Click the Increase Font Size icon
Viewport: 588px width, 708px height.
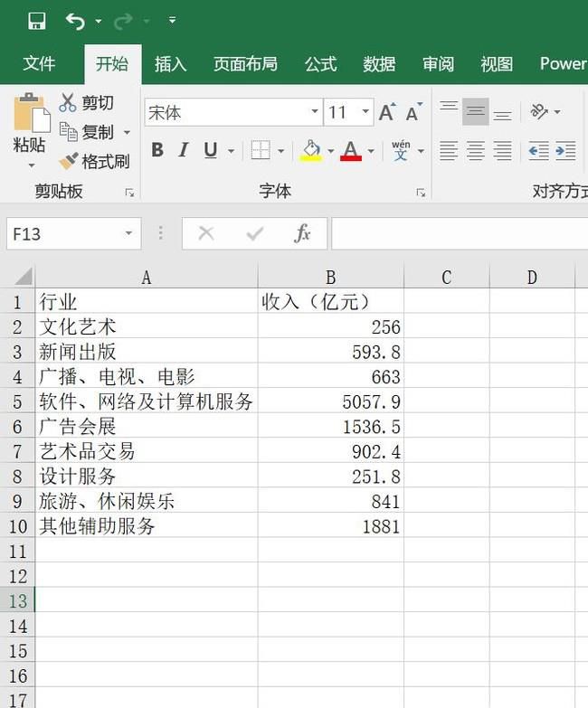pyautogui.click(x=386, y=113)
